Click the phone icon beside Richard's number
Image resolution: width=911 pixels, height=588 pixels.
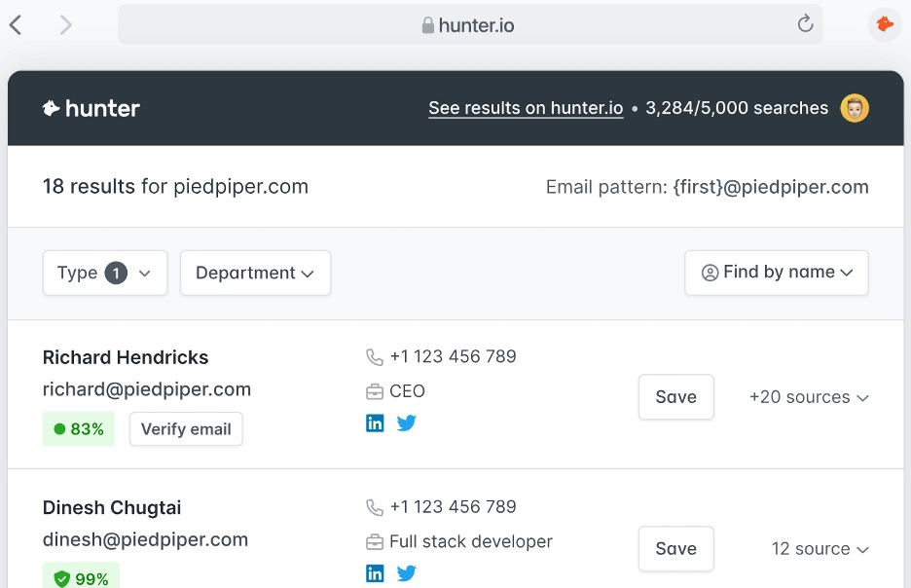click(x=375, y=356)
